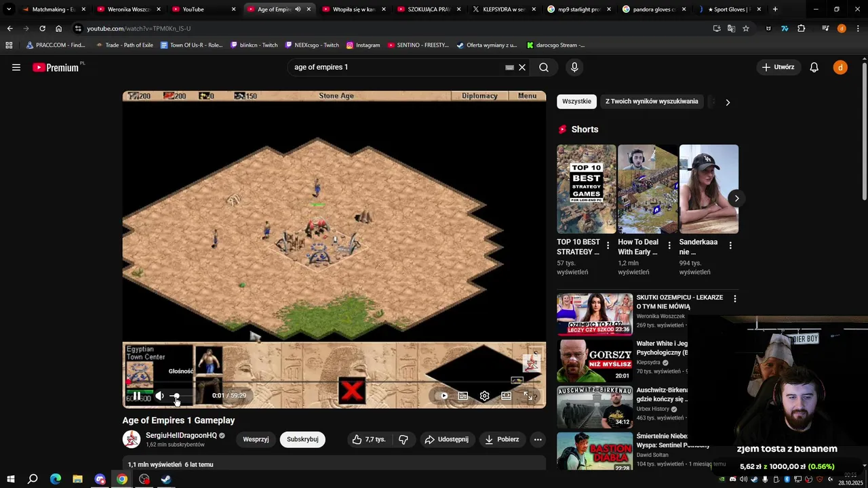This screenshot has width=868, height=488.
Task: Open the blinkcn - Twitch bookmark
Action: (x=254, y=45)
